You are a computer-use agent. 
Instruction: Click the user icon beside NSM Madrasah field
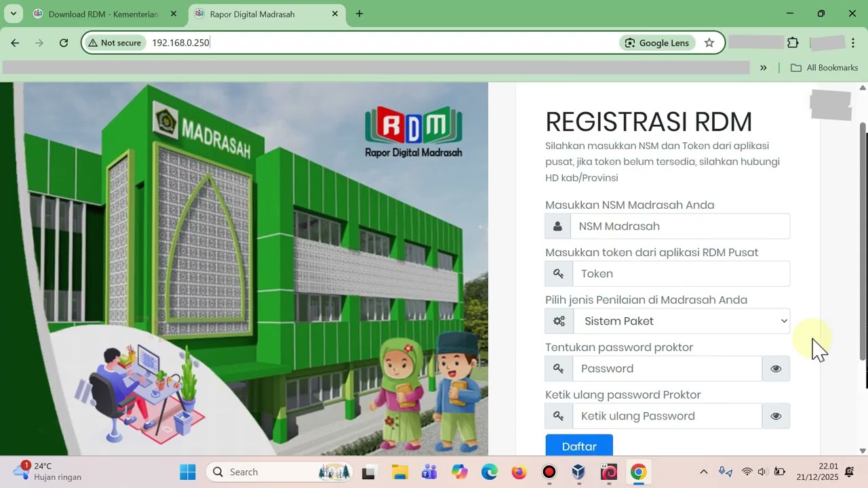(x=557, y=226)
